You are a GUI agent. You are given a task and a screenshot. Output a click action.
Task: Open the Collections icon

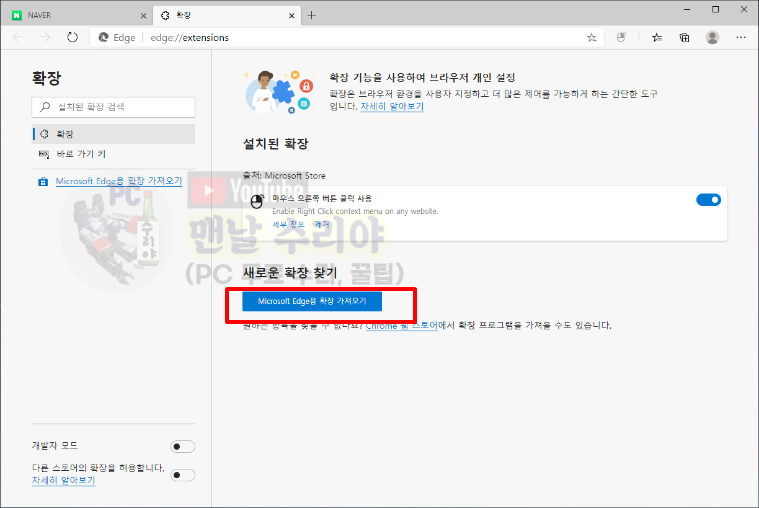click(x=684, y=37)
